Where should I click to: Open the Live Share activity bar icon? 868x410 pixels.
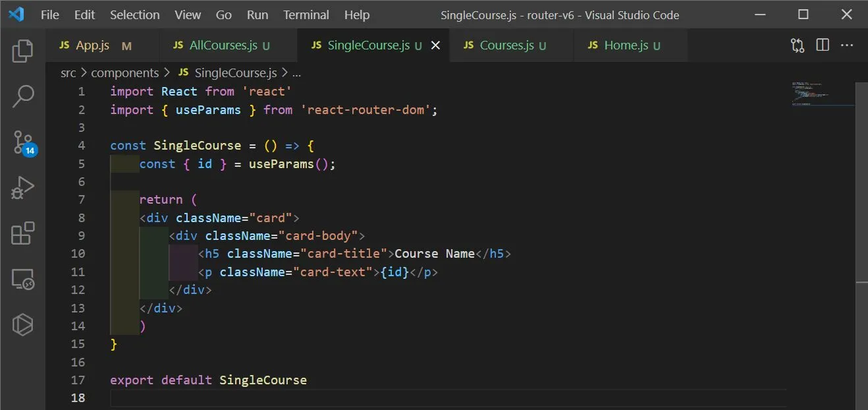22,324
